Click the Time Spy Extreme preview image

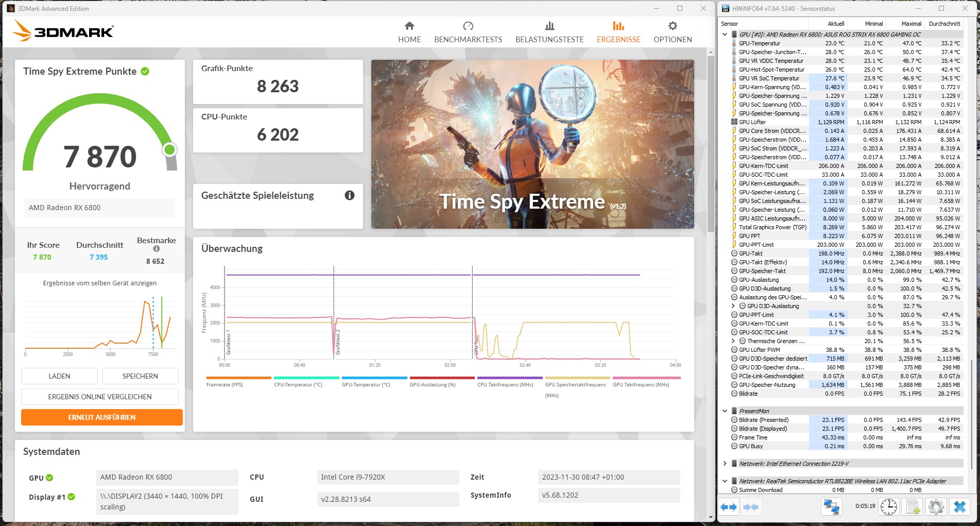pos(532,144)
